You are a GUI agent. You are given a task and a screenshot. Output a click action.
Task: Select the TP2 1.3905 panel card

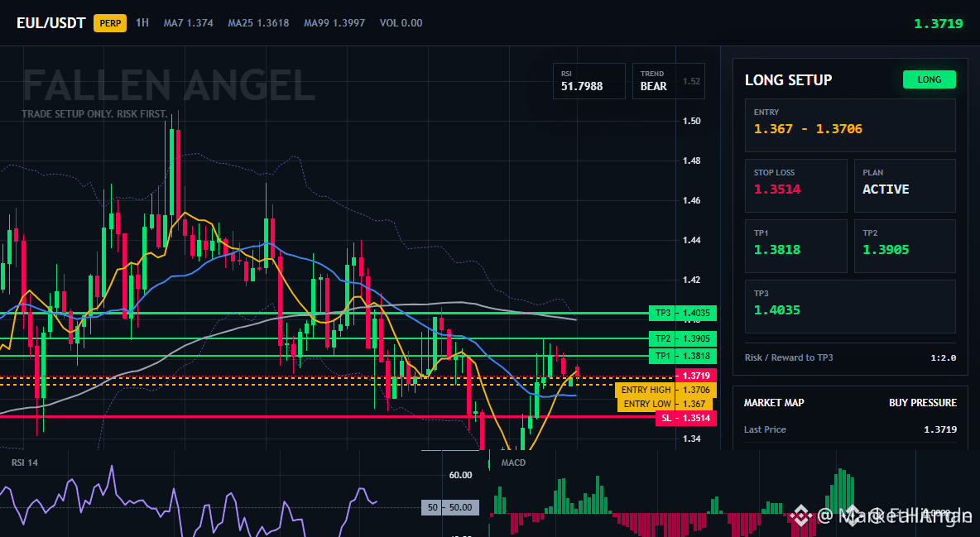click(x=905, y=247)
